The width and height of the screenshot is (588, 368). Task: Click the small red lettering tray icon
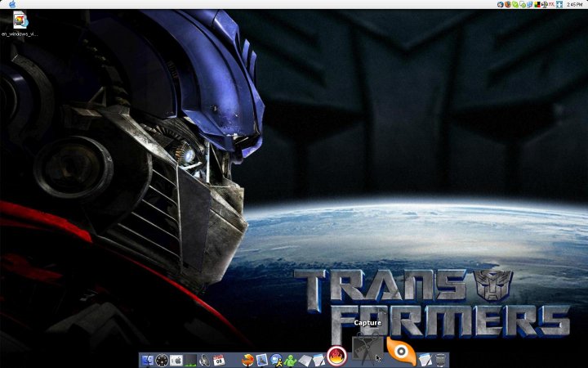click(551, 5)
